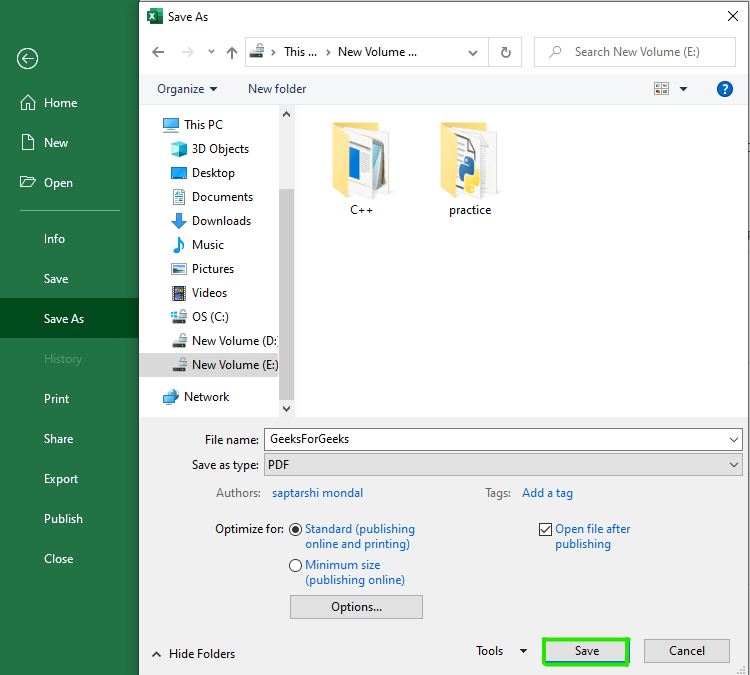Screen dimensions: 750x675
Task: Open the C++ folder
Action: 361,167
